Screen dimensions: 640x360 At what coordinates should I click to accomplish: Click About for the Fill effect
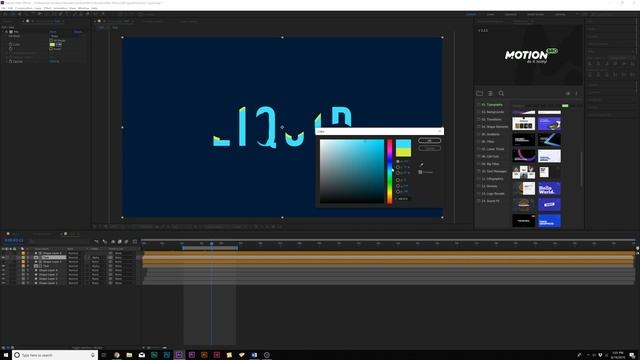click(x=78, y=32)
